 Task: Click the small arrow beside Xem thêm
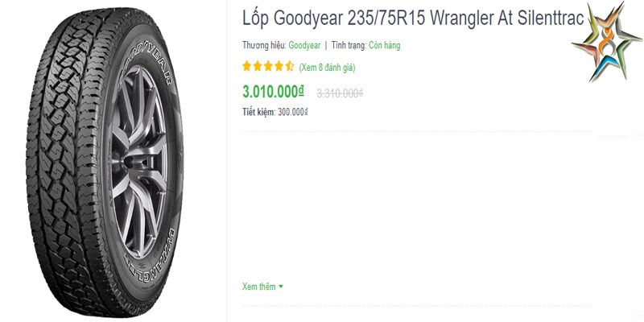click(281, 287)
